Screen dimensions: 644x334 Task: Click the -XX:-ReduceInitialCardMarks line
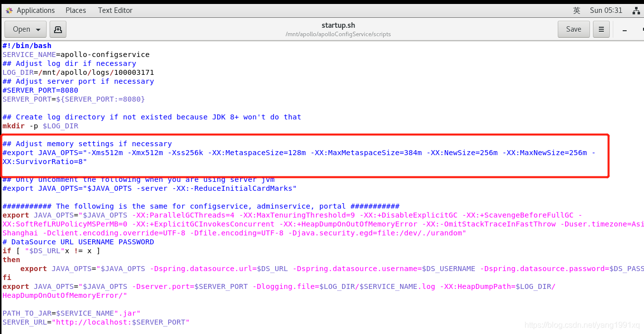coord(150,188)
